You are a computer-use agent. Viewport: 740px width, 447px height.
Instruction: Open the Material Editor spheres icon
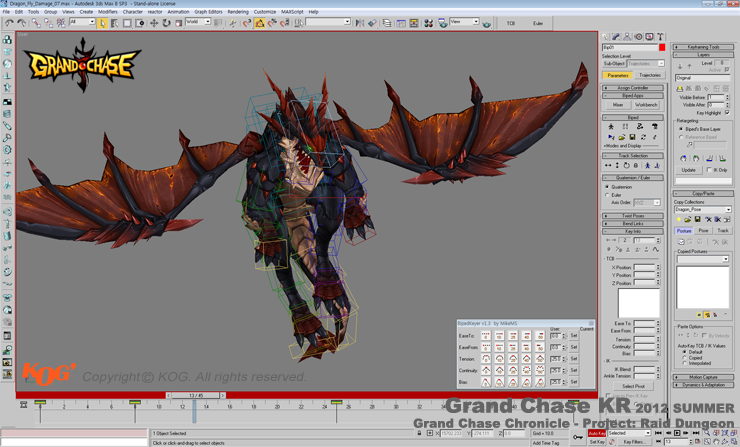click(429, 23)
